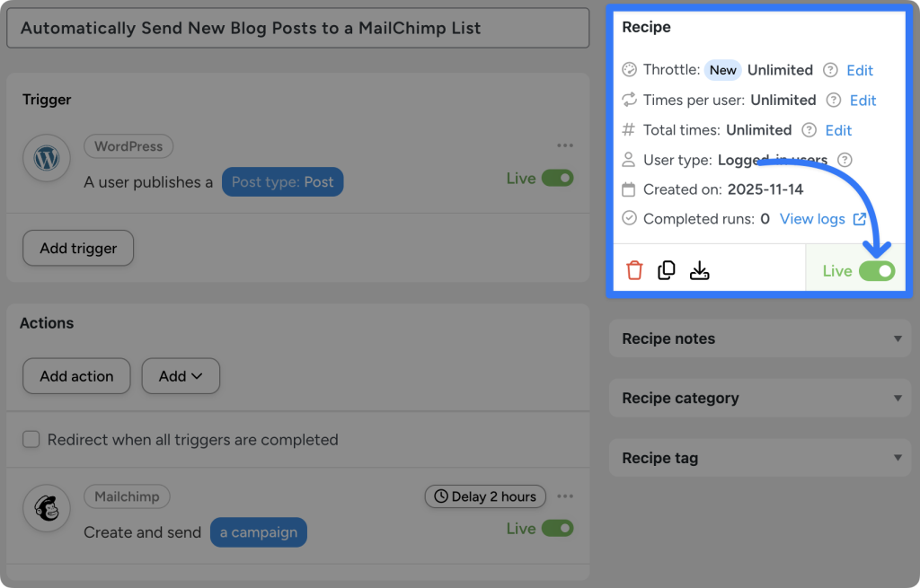This screenshot has height=588, width=920.
Task: Click the Add trigger button
Action: (x=78, y=249)
